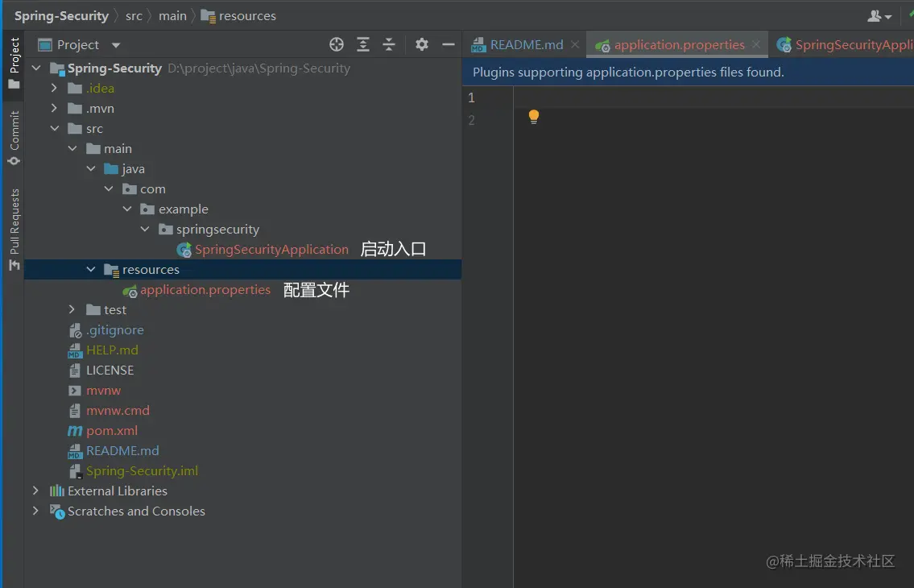Click editor line number 1
Screen dimensions: 914x588
(x=472, y=97)
